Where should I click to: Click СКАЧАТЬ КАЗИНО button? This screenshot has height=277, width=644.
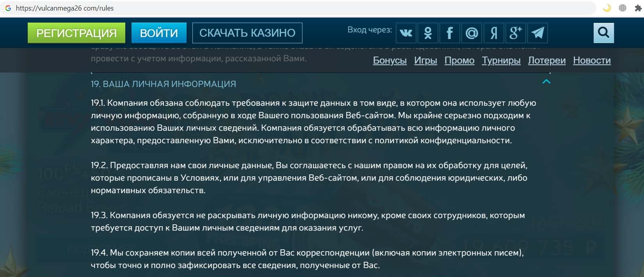[x=247, y=33]
